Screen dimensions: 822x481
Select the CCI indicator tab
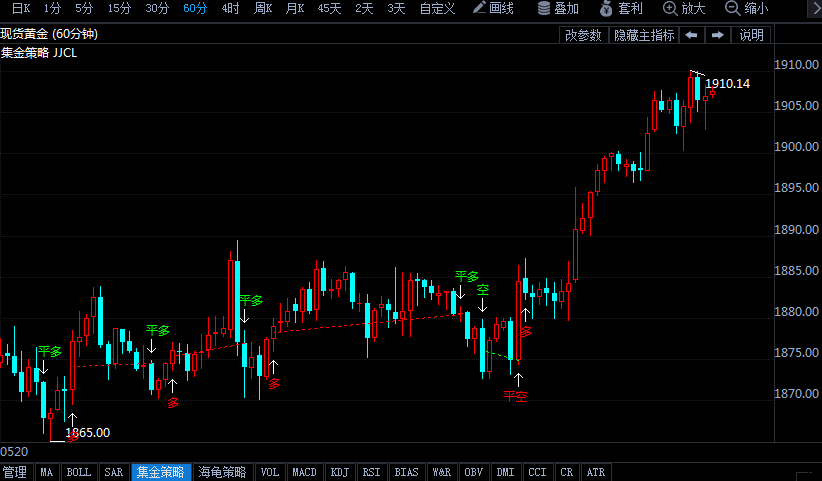[537, 472]
